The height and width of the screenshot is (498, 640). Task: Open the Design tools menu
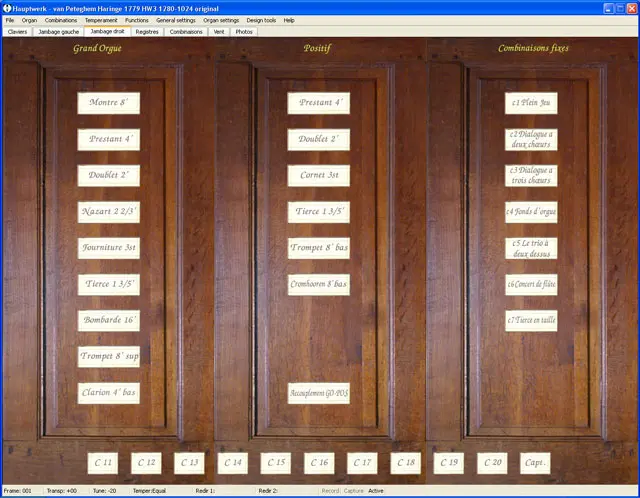[261, 20]
